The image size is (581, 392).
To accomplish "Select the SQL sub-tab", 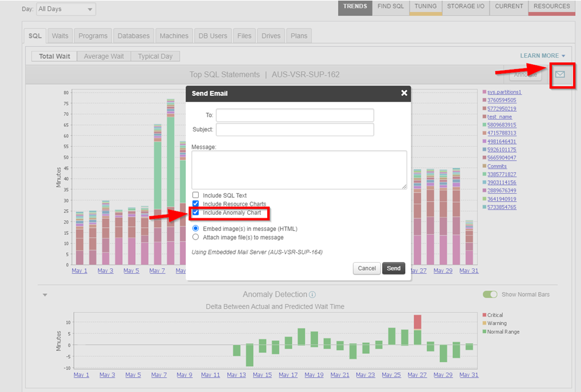I will tap(35, 36).
